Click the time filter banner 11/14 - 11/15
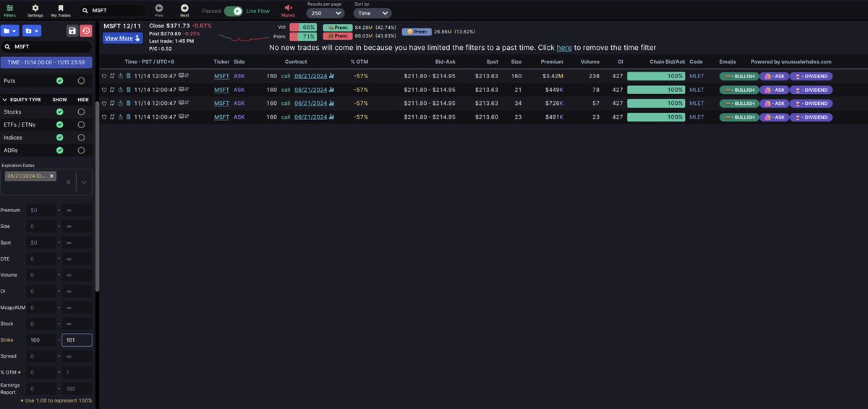Image resolution: width=868 pixels, height=409 pixels. tap(47, 63)
